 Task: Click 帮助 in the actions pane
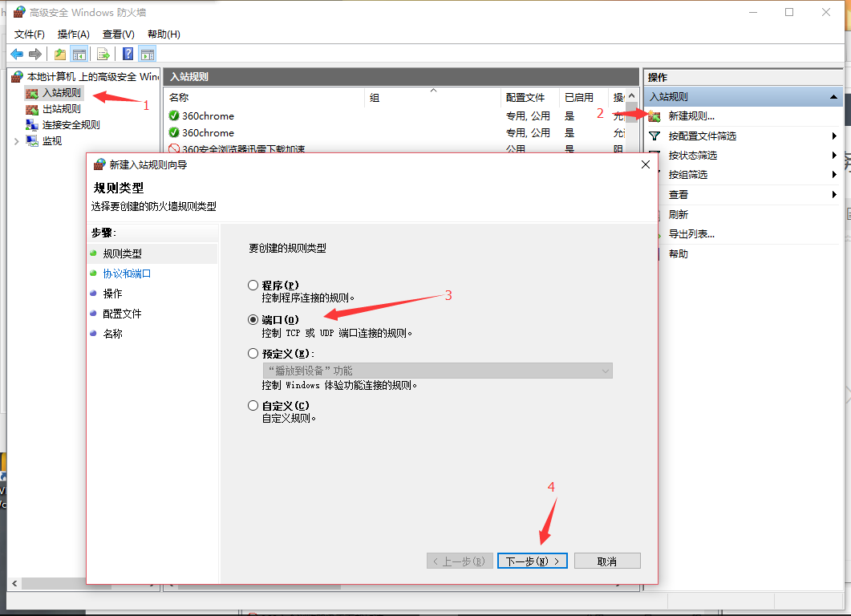tap(679, 253)
